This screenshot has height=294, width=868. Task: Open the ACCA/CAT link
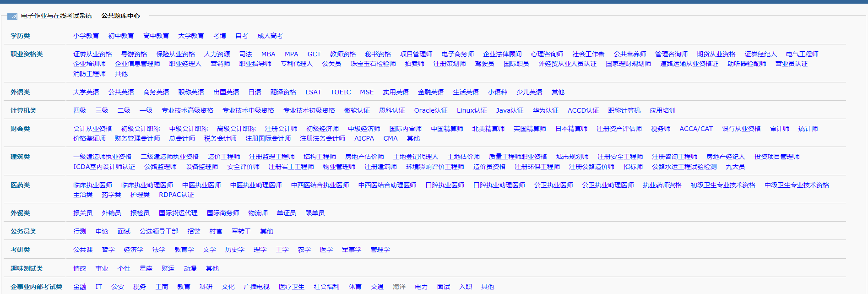coord(696,129)
